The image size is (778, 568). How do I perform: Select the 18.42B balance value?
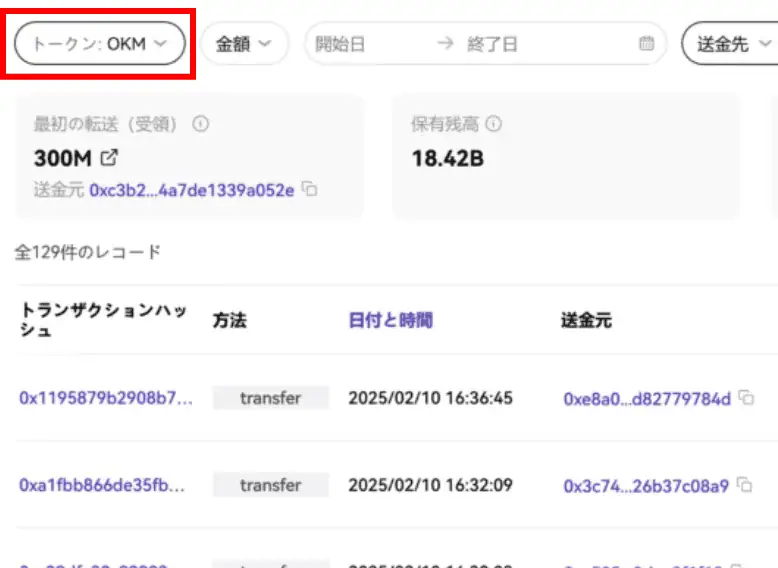[x=448, y=159]
